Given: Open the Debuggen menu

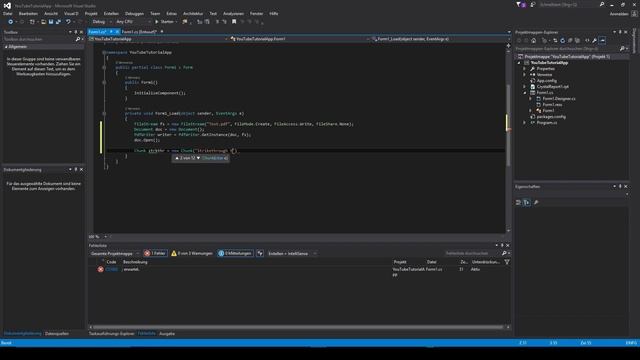Looking at the screenshot, I should point(134,13).
